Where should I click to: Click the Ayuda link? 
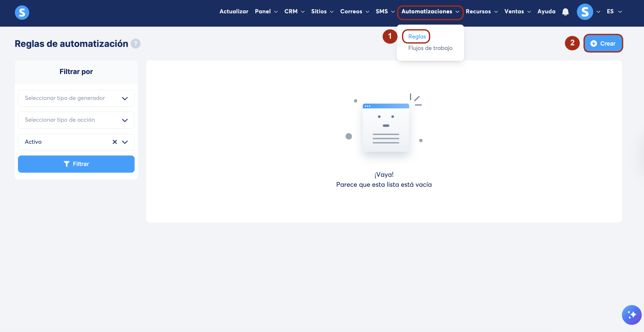[546, 12]
